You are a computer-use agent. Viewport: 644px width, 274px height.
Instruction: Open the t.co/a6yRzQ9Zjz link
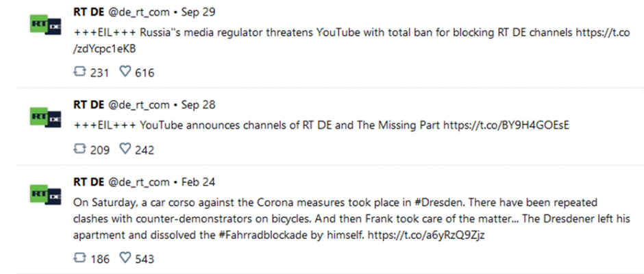click(x=426, y=236)
